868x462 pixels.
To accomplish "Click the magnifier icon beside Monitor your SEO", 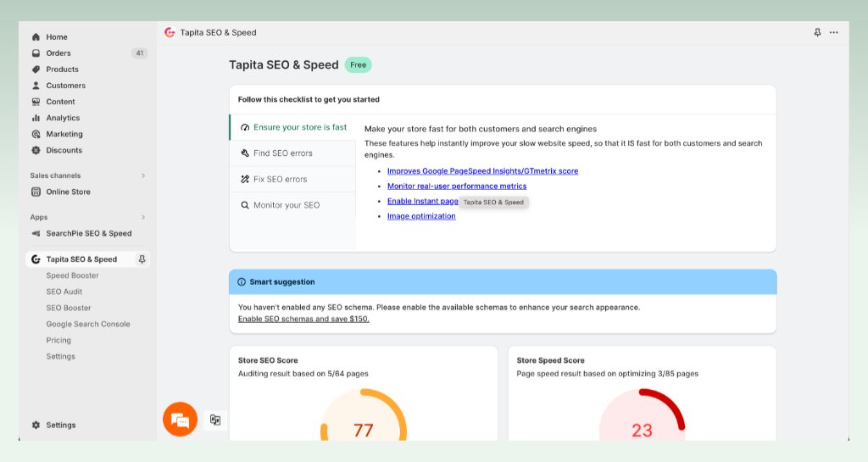I will 245,205.
